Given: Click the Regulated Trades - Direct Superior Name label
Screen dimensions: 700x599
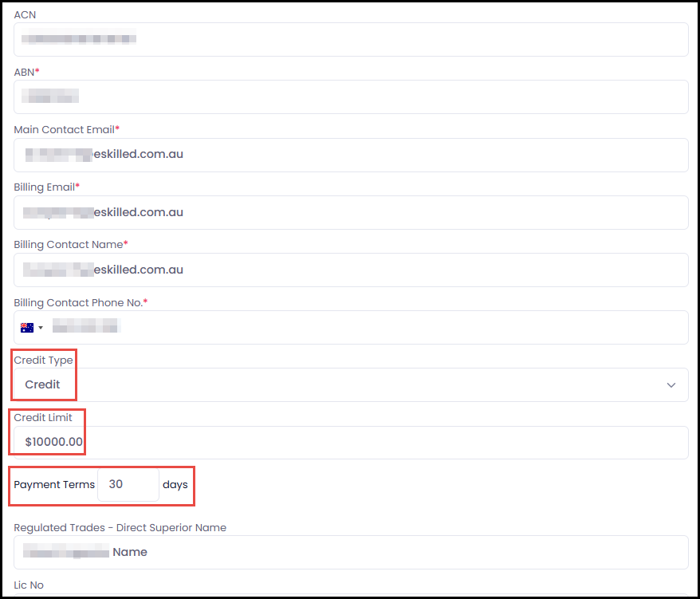Looking at the screenshot, I should click(x=120, y=528).
